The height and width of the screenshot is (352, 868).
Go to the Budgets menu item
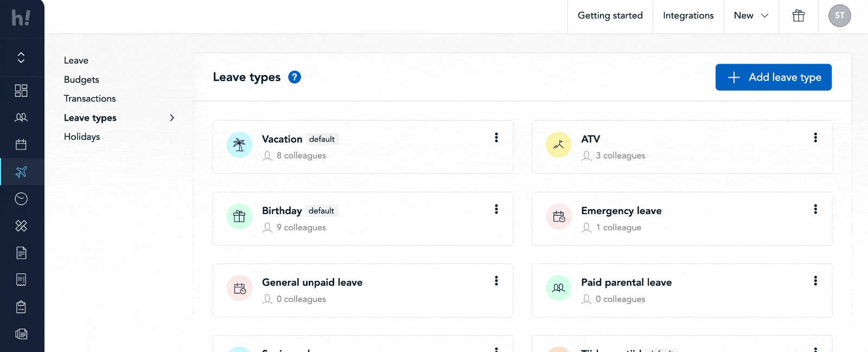81,80
